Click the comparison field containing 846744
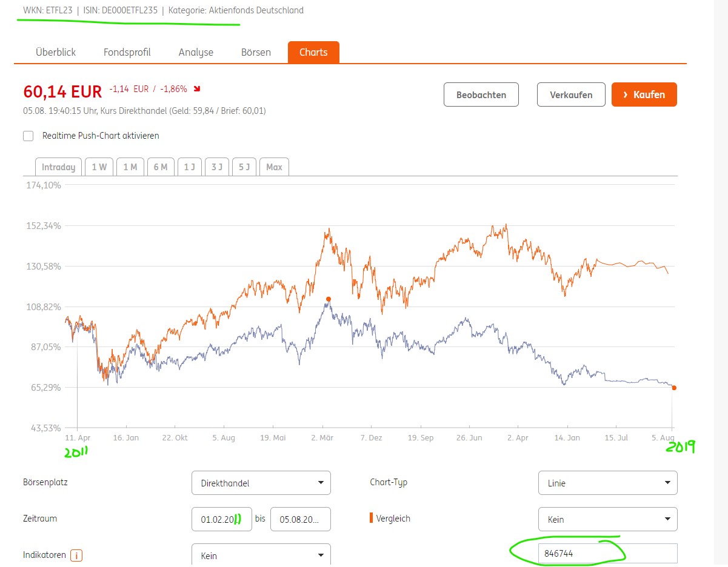728x567 pixels. point(607,554)
